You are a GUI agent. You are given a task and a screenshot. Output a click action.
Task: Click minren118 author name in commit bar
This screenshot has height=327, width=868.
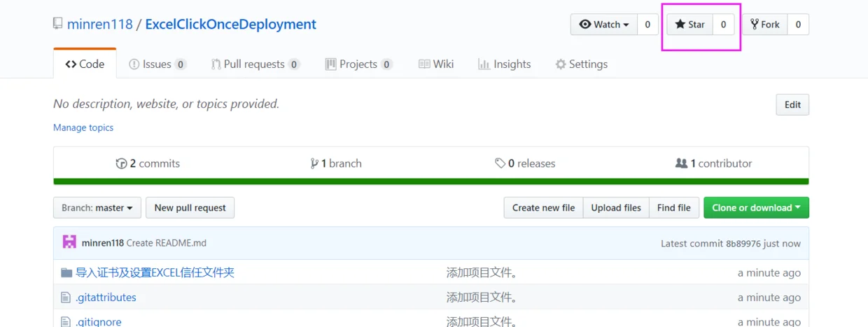[x=102, y=243]
